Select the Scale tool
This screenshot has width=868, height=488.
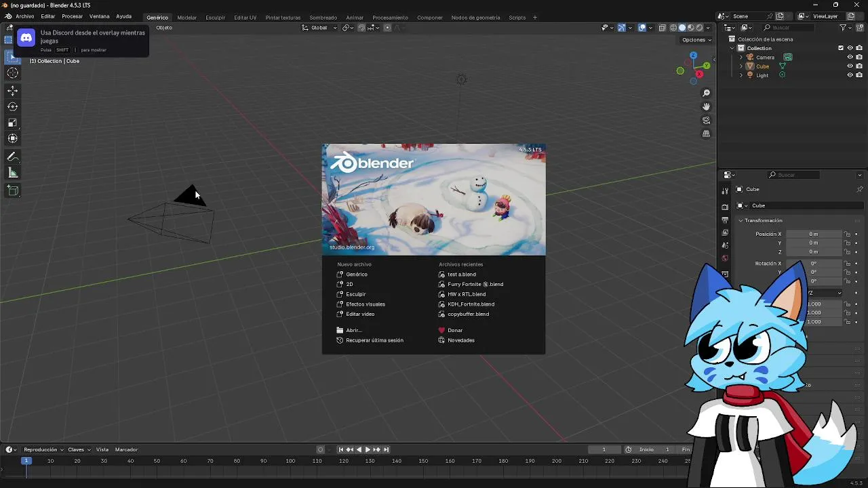click(x=13, y=123)
